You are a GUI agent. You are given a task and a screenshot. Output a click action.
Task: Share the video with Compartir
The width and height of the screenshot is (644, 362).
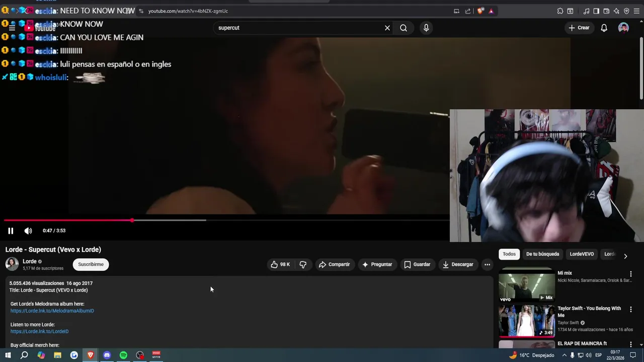334,264
